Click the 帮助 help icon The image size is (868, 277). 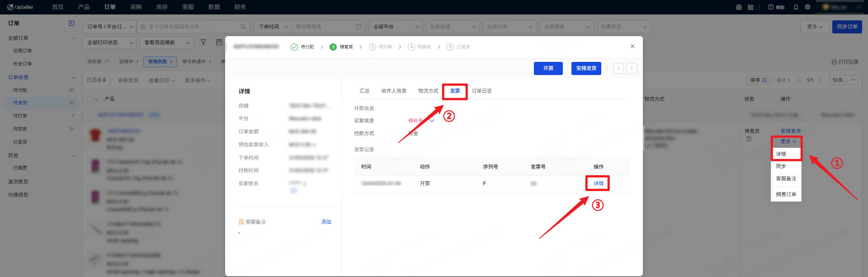pos(776,7)
